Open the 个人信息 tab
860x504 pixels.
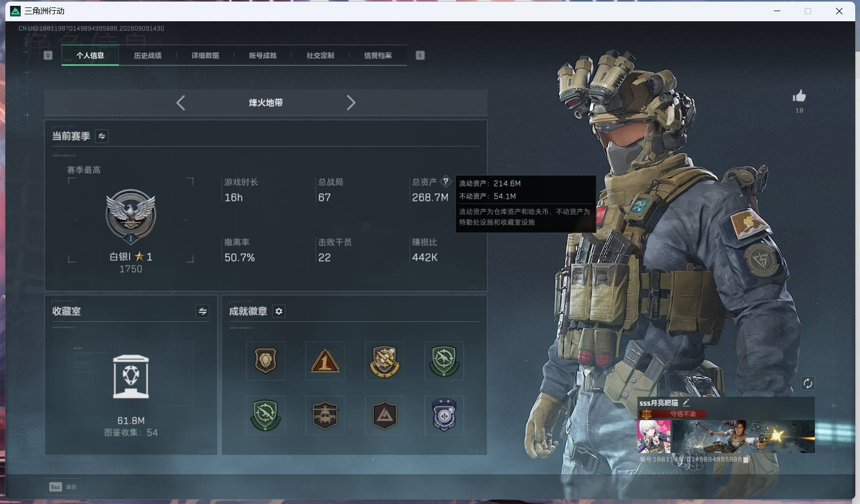tap(90, 55)
